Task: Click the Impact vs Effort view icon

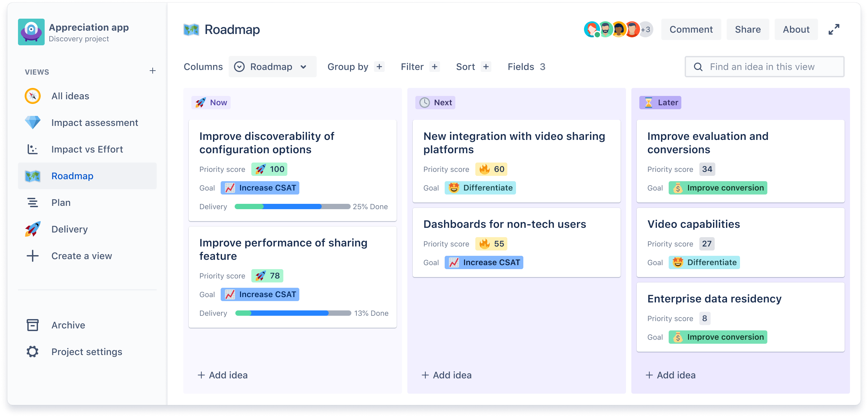Action: pos(32,149)
